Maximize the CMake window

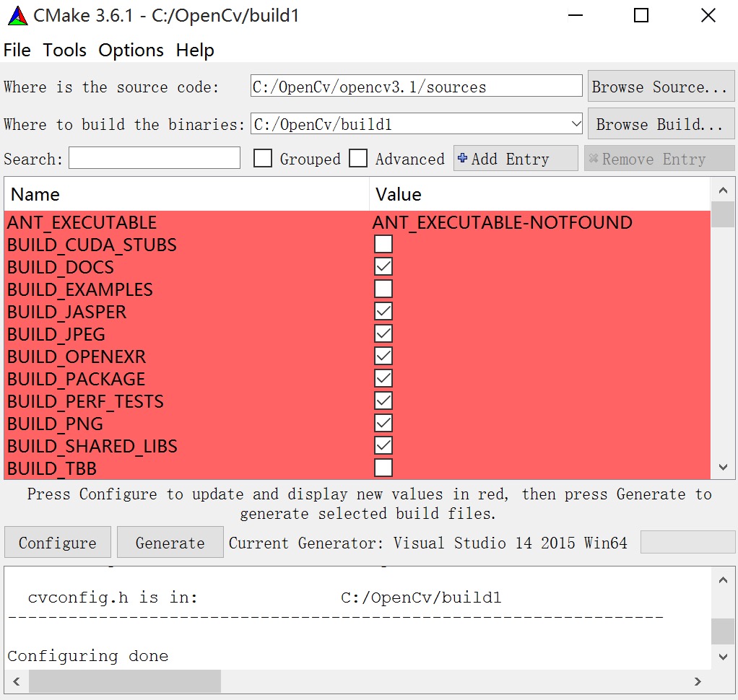click(x=641, y=16)
